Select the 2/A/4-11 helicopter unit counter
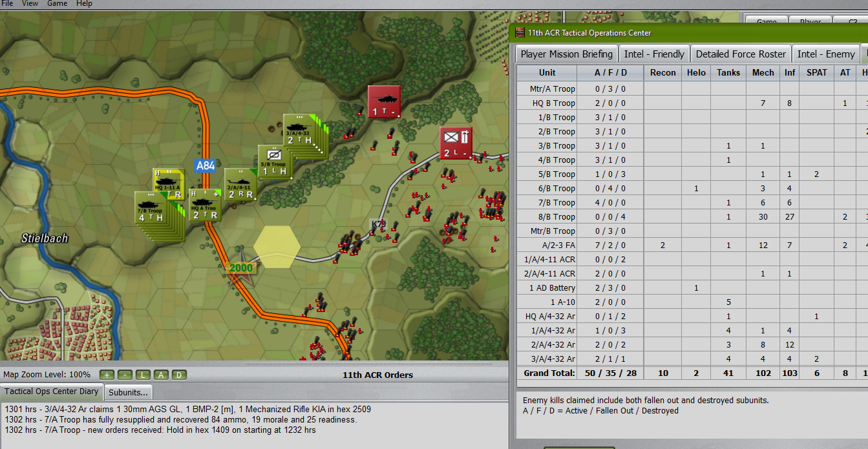 pos(240,185)
